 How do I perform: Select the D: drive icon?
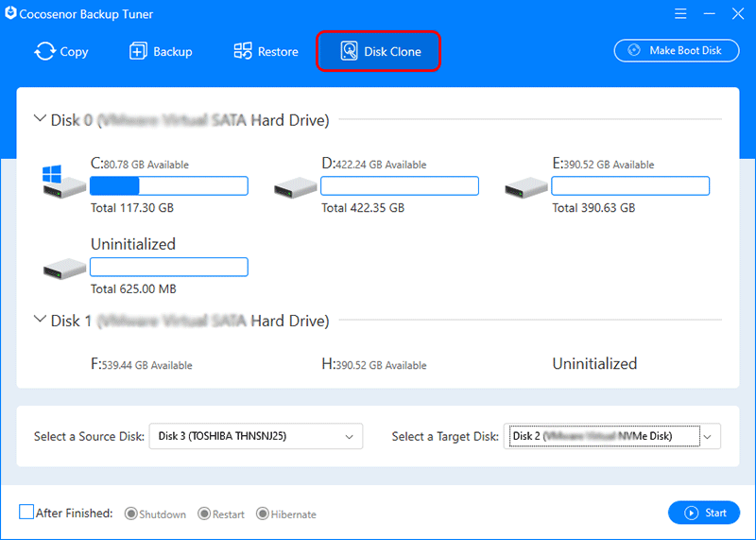295,187
